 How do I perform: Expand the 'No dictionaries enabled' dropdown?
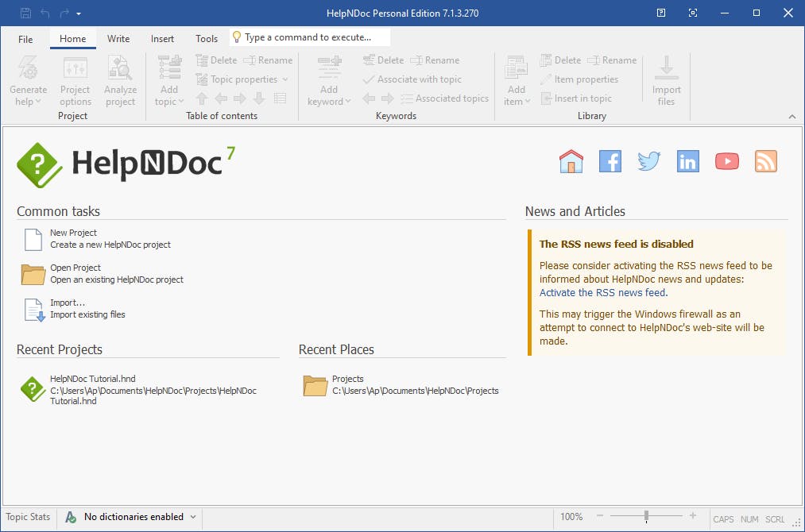193,517
